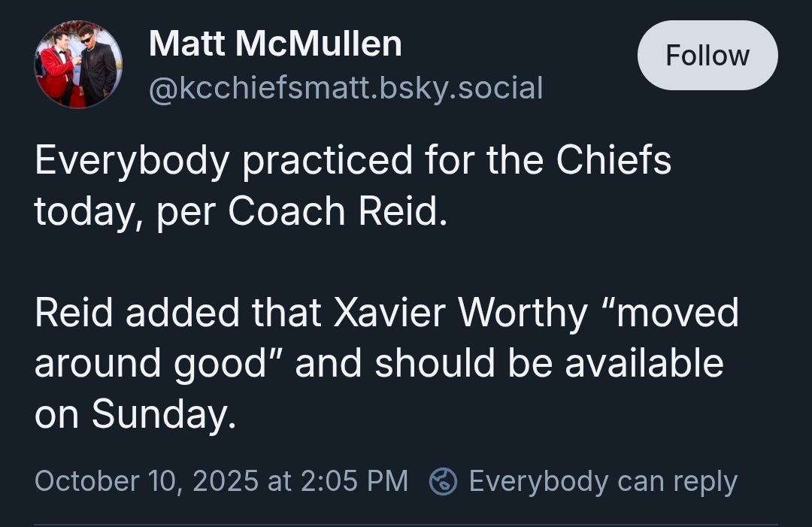This screenshot has width=812, height=527.
Task: Select the "Everybody can reply" label
Action: [603, 481]
